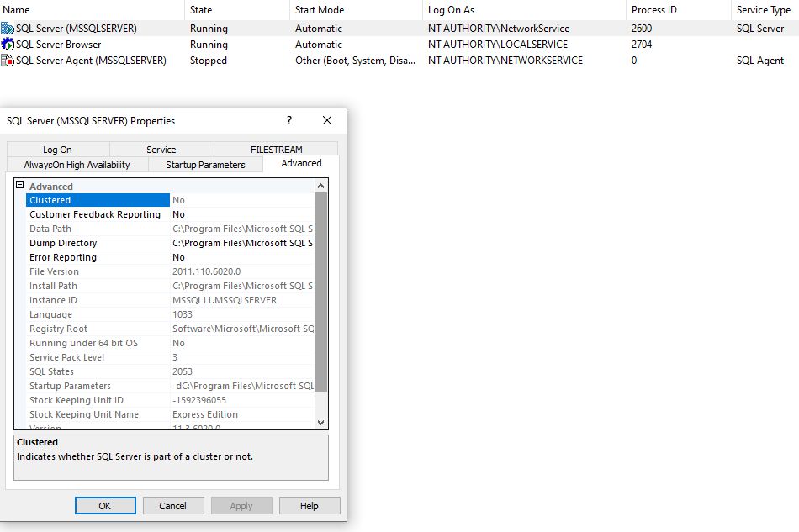The width and height of the screenshot is (799, 532).
Task: Sort by the Process ID column header
Action: (x=678, y=10)
